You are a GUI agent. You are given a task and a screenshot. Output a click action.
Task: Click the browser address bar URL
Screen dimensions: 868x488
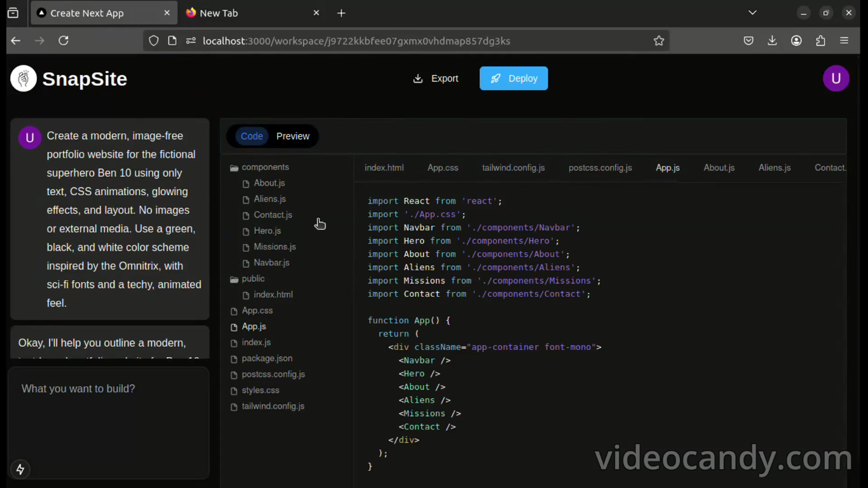pyautogui.click(x=356, y=41)
